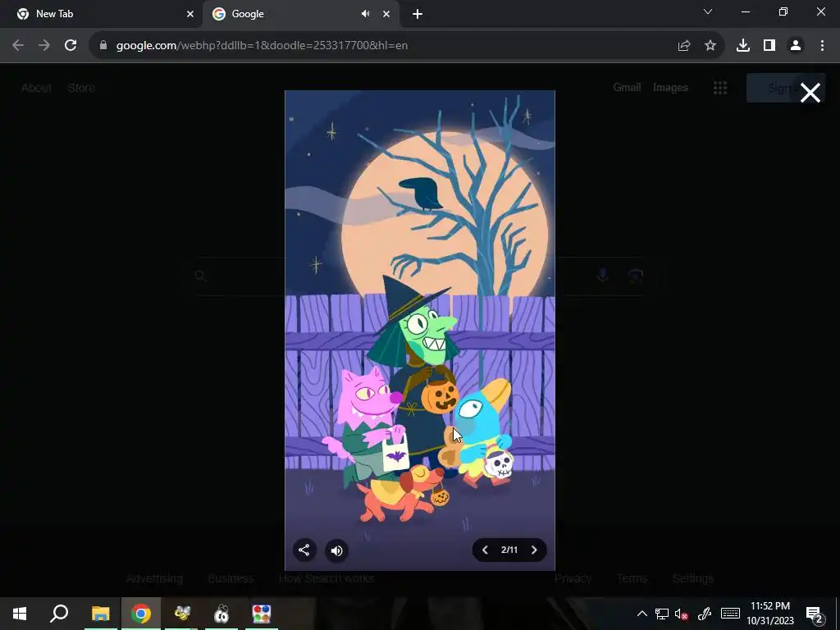Open network status tray icon
Image resolution: width=840 pixels, height=630 pixels.
662,614
